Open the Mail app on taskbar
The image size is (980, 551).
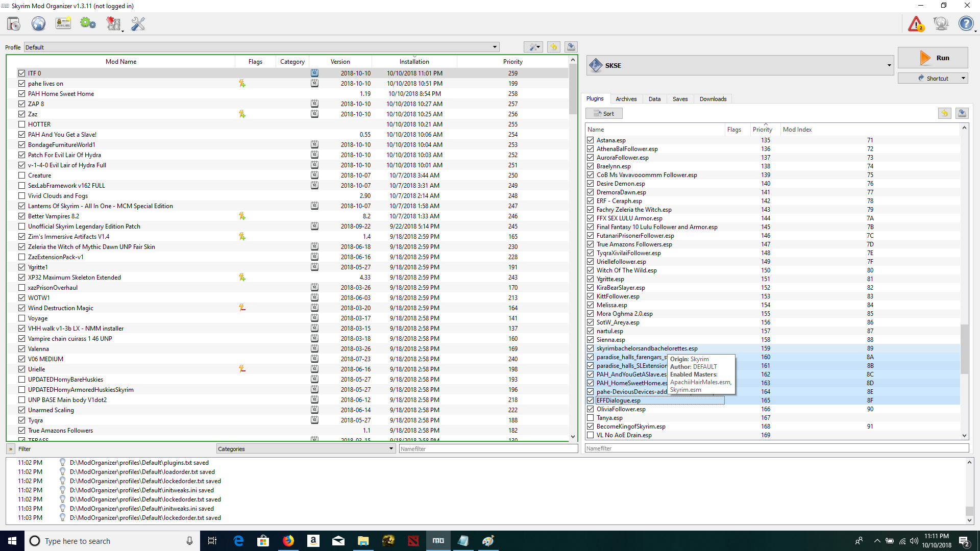tap(338, 541)
